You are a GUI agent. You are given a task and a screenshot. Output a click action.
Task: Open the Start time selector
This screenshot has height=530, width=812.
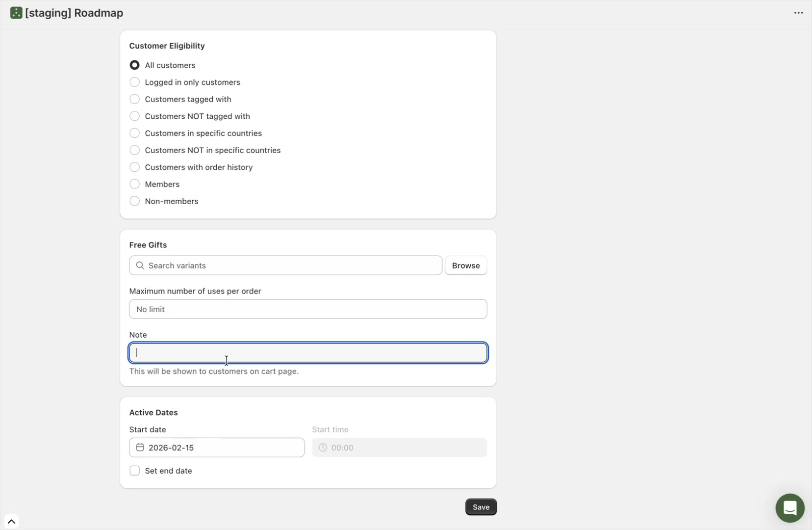tap(398, 447)
